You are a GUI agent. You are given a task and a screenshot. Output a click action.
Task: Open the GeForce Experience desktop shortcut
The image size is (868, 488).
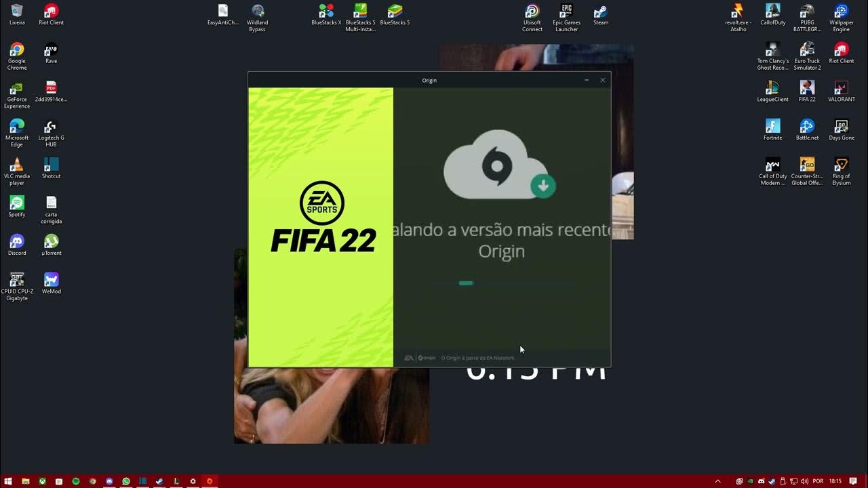coord(17,95)
